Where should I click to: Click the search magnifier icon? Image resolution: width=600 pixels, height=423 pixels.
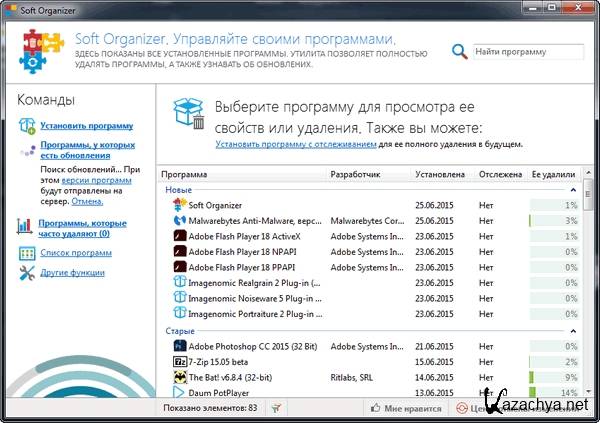tap(459, 52)
